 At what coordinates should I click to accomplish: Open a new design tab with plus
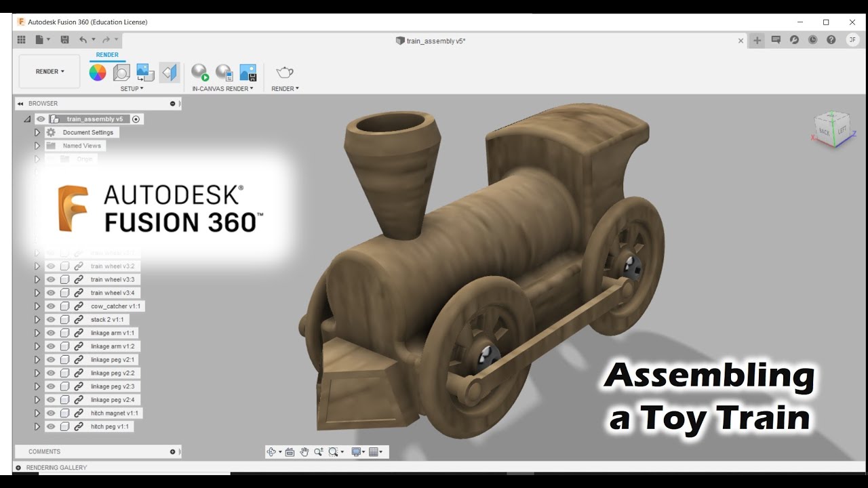(757, 41)
